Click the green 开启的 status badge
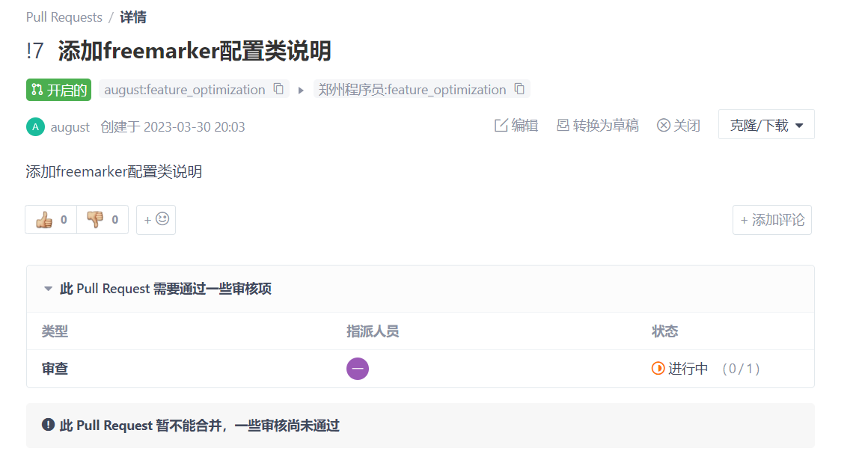This screenshot has width=868, height=454. [58, 90]
